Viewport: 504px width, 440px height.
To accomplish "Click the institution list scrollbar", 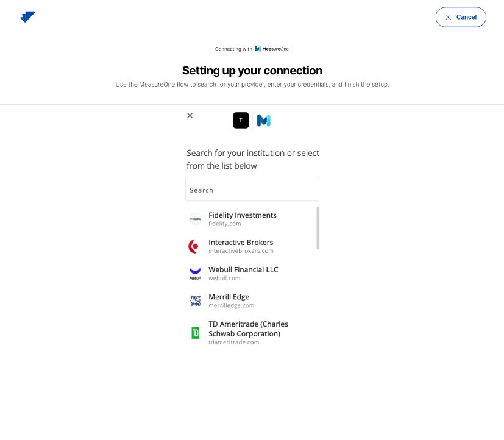I will point(318,228).
